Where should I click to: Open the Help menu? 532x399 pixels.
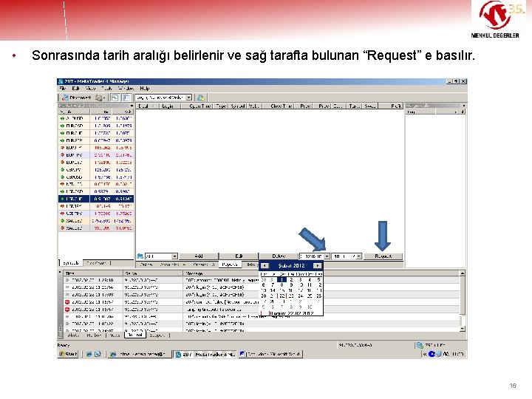145,89
